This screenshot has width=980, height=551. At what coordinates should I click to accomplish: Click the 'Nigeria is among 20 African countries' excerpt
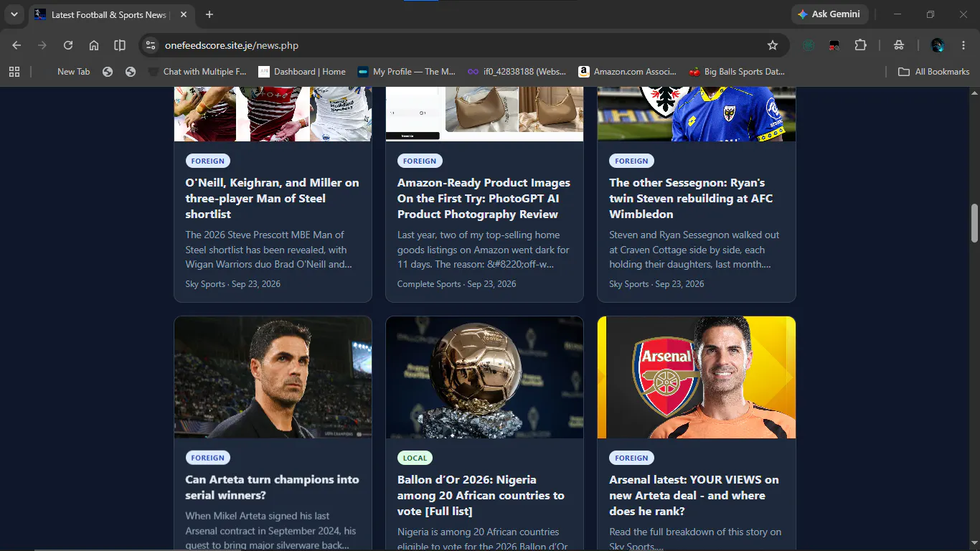[x=483, y=539]
